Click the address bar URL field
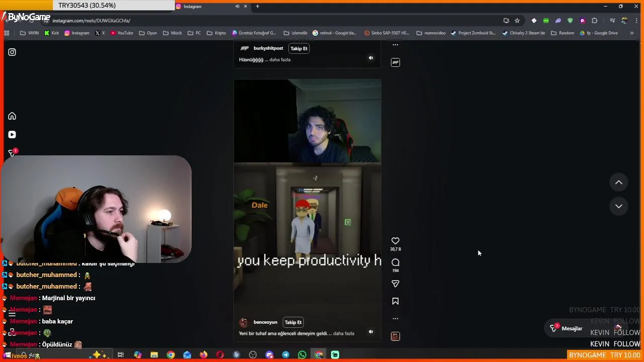Viewport: 644px width, 362px height. click(x=272, y=21)
